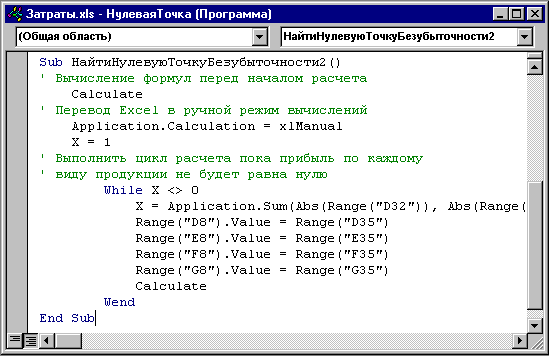Click the line Application.Calculation = xlManual
Image resolution: width=550 pixels, height=361 pixels.
tap(207, 126)
